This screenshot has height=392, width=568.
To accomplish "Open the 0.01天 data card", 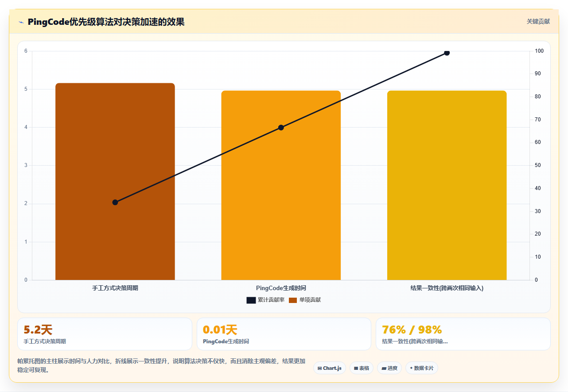I will [284, 334].
